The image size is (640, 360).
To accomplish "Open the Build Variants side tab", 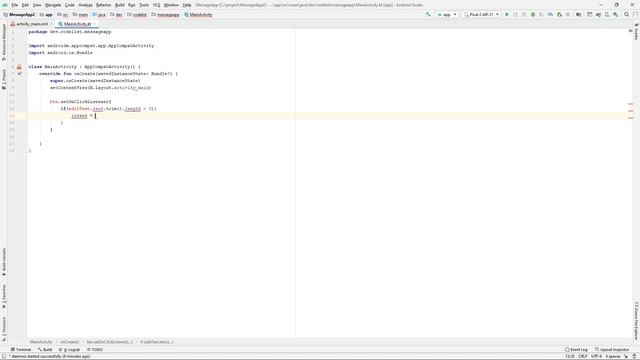I will point(4,262).
